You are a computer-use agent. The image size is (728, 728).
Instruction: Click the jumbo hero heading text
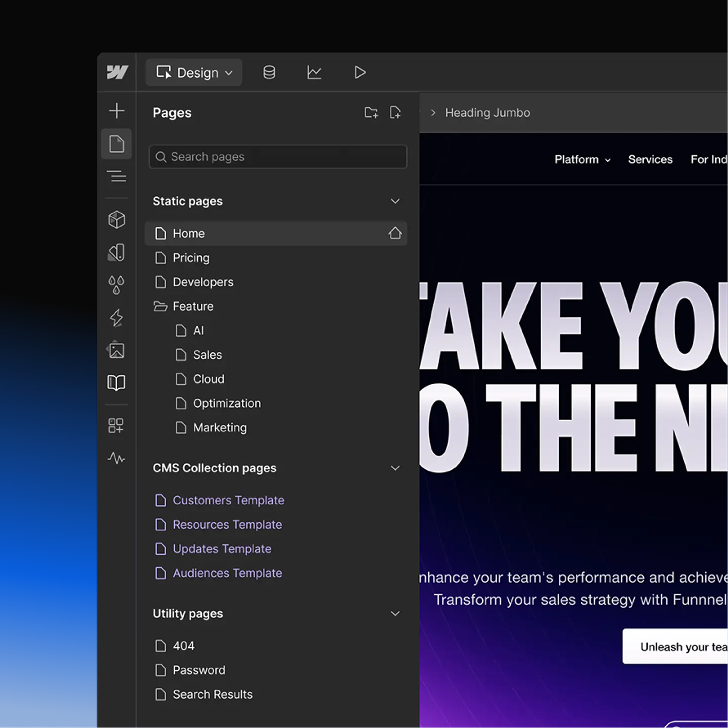[573, 377]
